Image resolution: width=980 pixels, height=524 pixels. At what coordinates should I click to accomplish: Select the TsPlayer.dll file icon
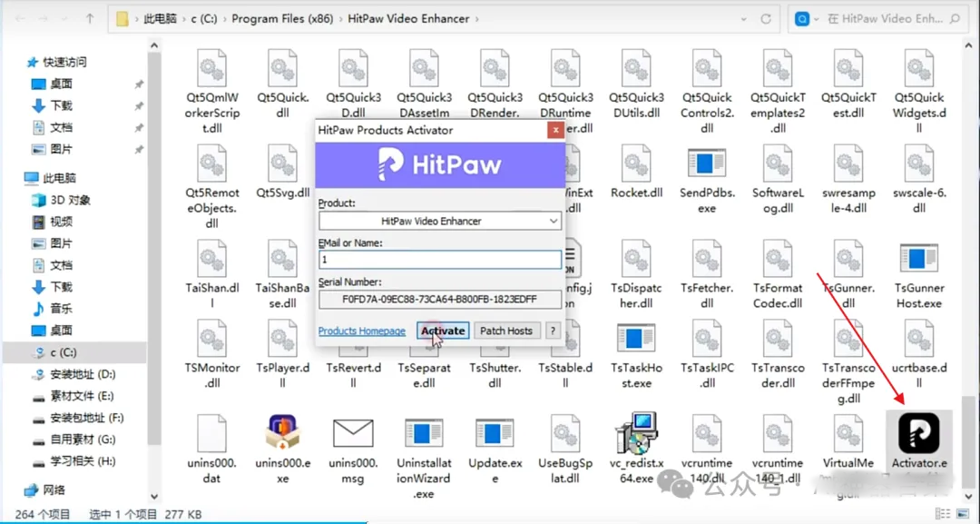pos(282,338)
